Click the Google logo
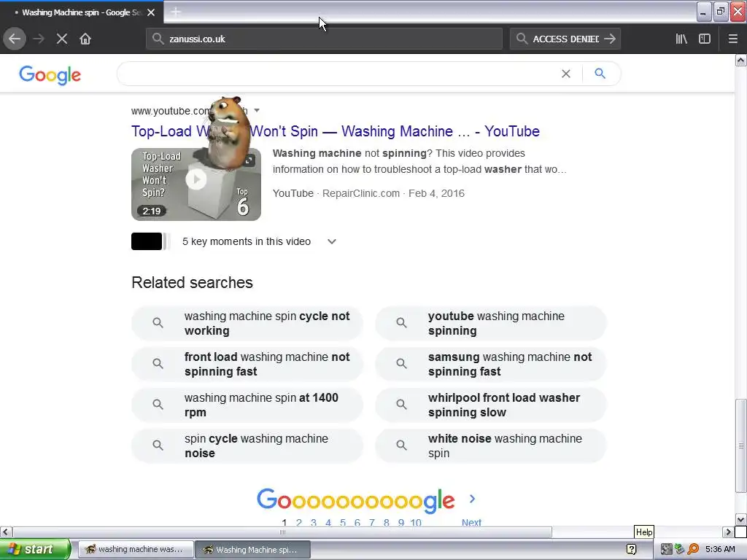Screen dimensions: 747x560 [x=50, y=75]
